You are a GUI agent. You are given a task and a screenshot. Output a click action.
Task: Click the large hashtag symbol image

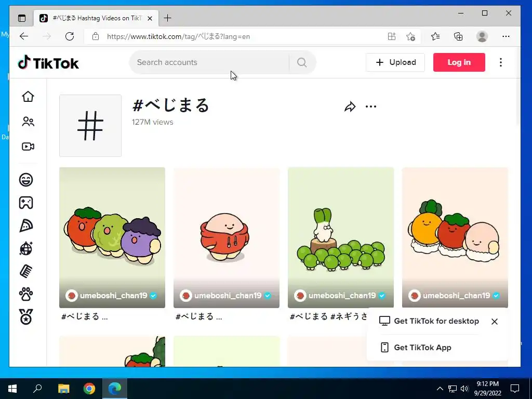pos(90,126)
